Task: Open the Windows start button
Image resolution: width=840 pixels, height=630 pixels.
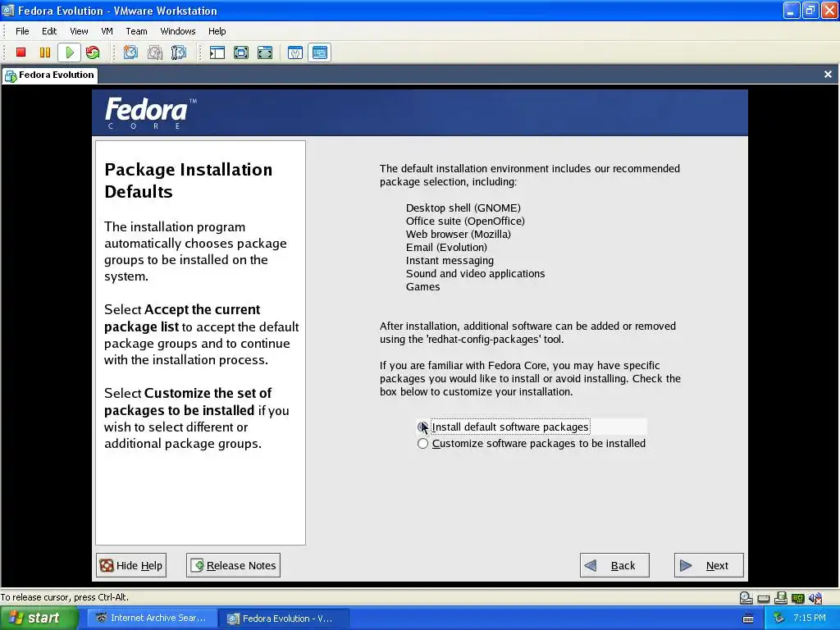Action: coord(39,619)
